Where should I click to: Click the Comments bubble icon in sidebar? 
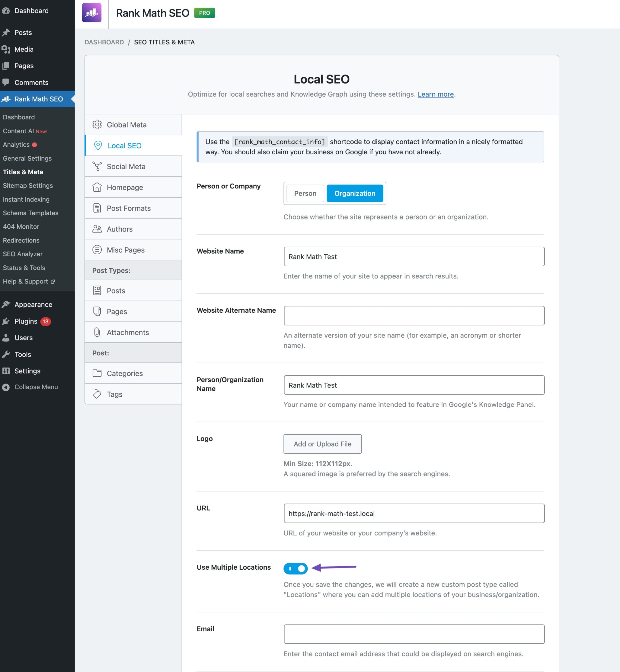pos(6,82)
